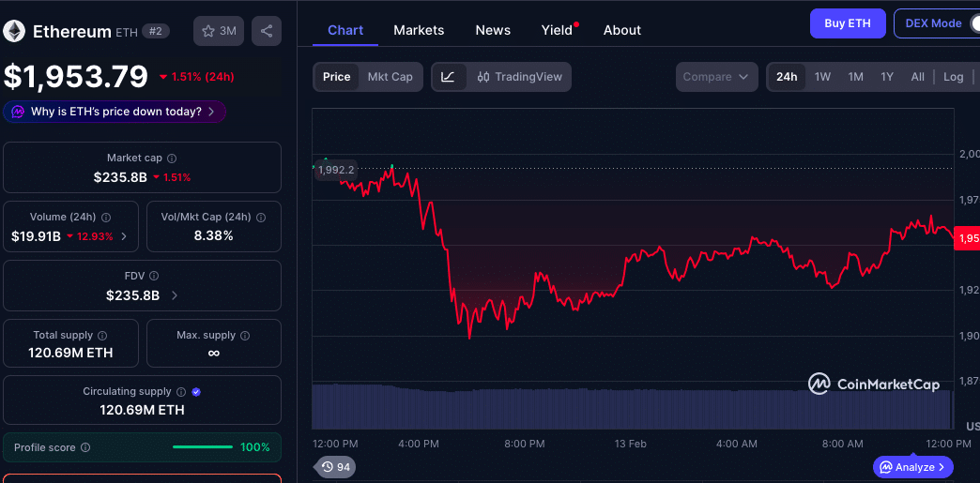Screen dimensions: 980x483
Task: Toggle Log scale on chart
Action: (953, 77)
